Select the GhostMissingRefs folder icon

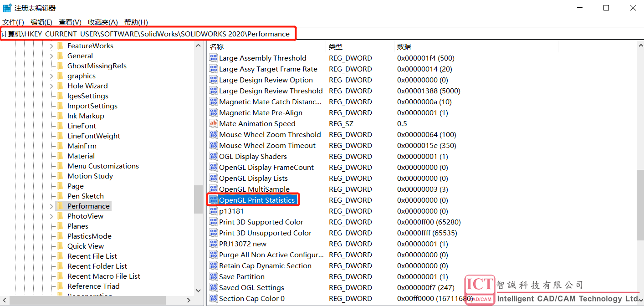(60, 66)
